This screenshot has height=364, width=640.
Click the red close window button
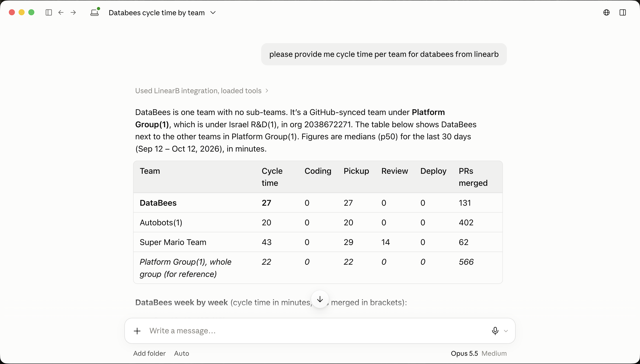pos(12,12)
